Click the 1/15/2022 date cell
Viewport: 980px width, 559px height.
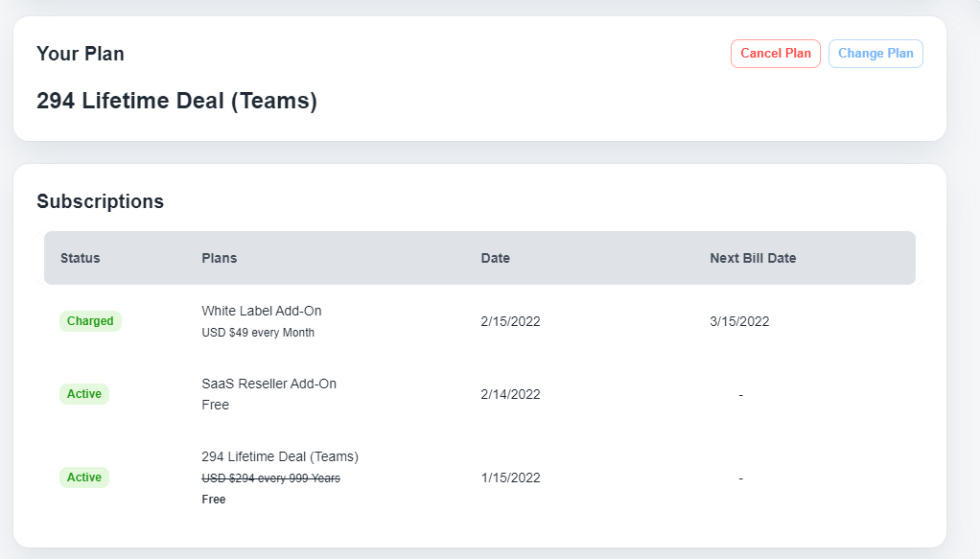510,477
